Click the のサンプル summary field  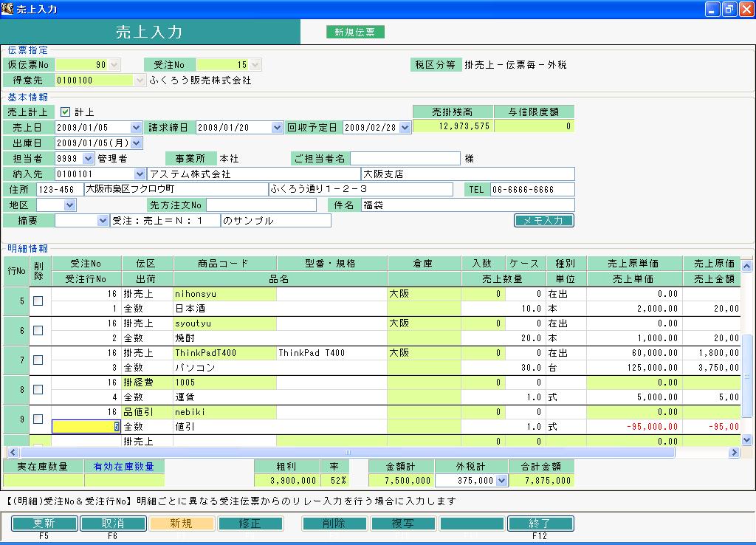[x=276, y=220]
